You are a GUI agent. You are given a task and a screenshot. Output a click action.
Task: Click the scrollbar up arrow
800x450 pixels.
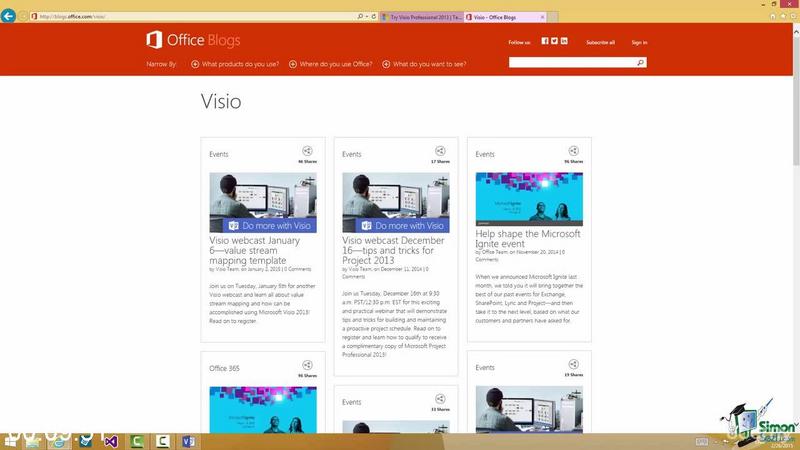click(x=796, y=31)
